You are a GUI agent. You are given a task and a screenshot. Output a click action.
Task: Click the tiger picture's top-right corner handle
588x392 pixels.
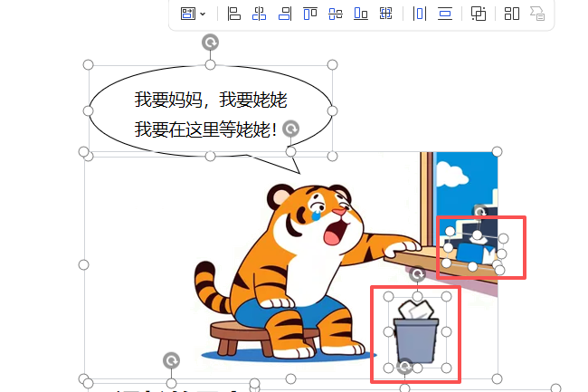497,151
